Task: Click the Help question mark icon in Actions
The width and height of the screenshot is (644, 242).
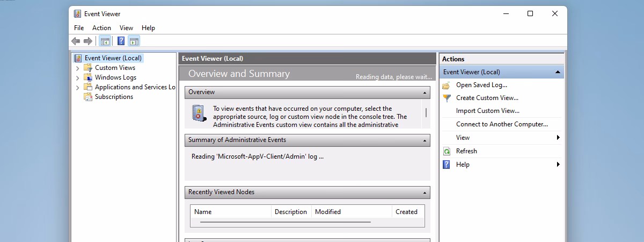Action: click(x=447, y=165)
